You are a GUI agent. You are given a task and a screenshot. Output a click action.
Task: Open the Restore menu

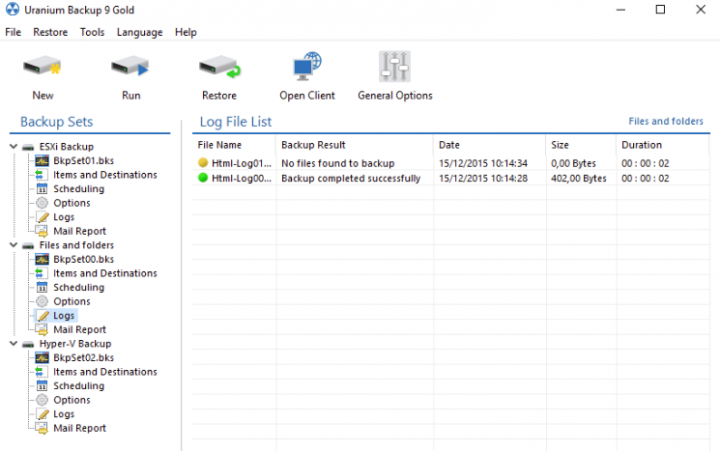point(51,32)
